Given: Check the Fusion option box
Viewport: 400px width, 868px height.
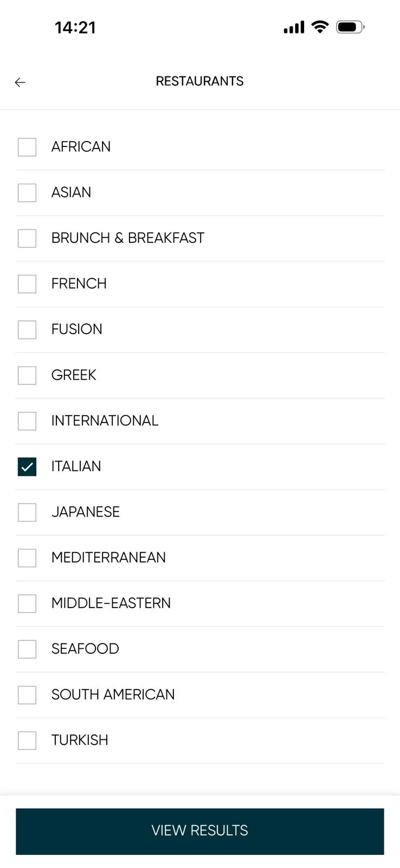Looking at the screenshot, I should pos(27,329).
